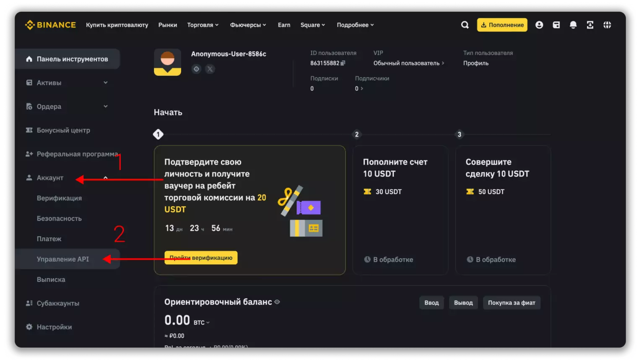Click the Пополните счет 10 USDT card
The image size is (644, 362).
click(400, 210)
